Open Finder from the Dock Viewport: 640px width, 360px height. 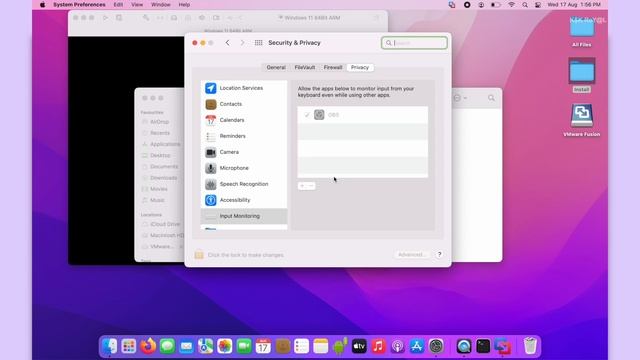pos(109,346)
